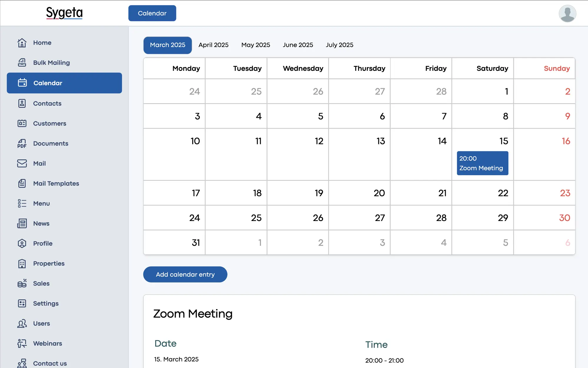Click the Wednesday column header
The width and height of the screenshot is (588, 368).
(298, 68)
